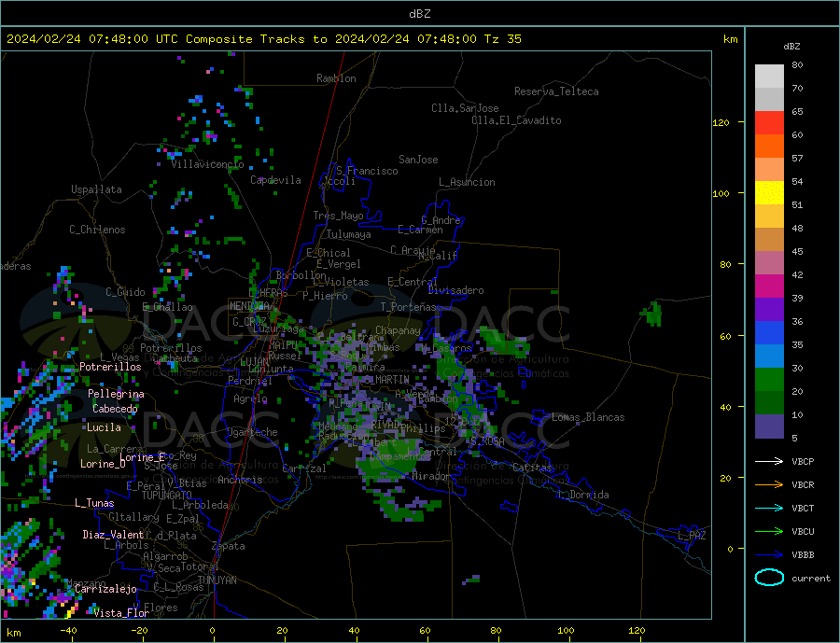Click the 'C_Chilenos' map label
This screenshot has height=643, width=840.
[x=97, y=230]
